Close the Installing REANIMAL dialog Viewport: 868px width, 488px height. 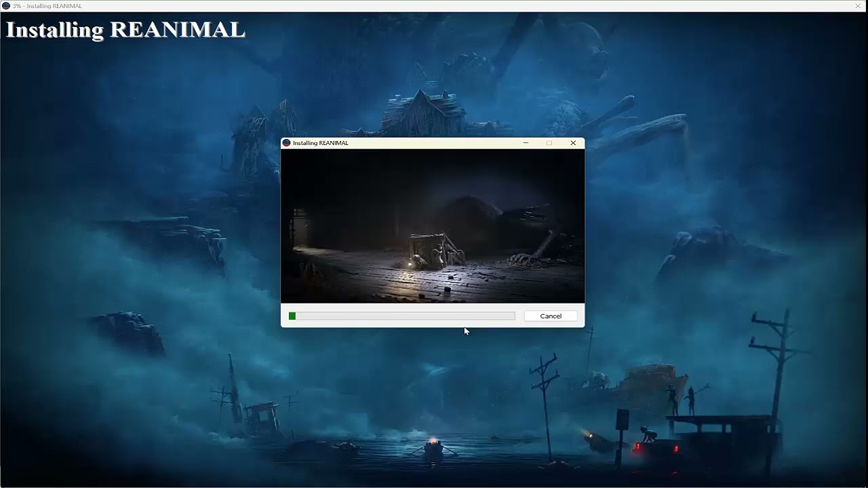pos(573,143)
